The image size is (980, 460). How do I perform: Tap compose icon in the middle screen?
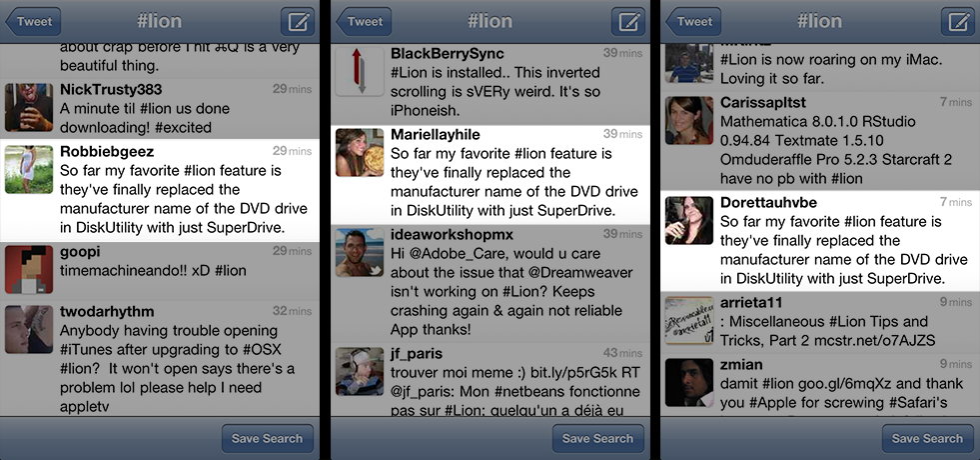627,22
